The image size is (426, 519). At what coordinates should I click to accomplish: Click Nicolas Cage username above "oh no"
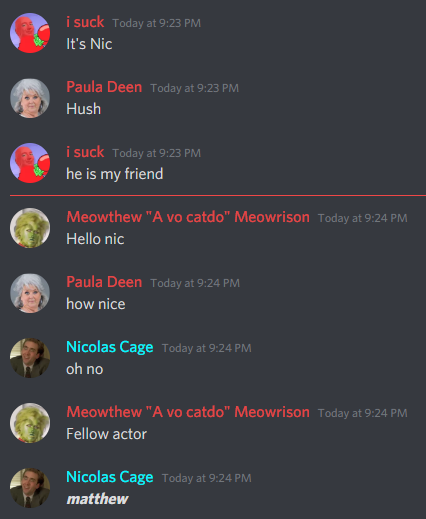tap(110, 347)
